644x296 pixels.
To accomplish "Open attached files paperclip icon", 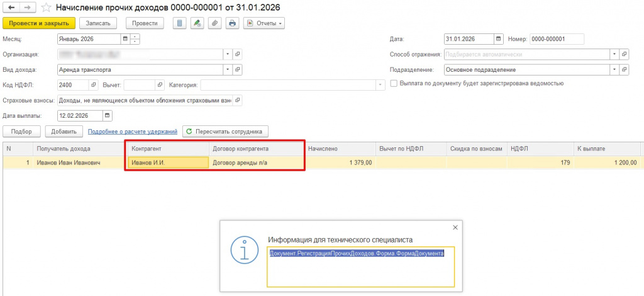I will [x=214, y=23].
